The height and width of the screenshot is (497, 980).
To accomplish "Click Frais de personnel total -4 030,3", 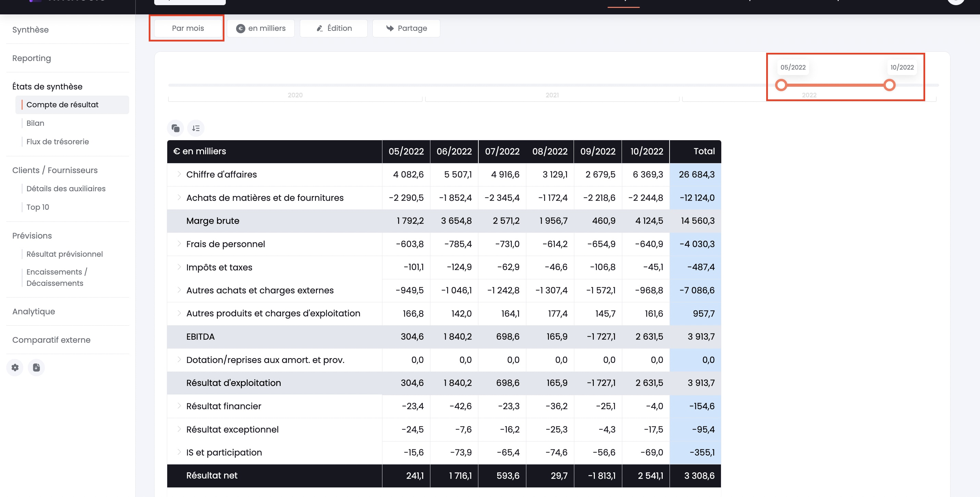I will pyautogui.click(x=697, y=244).
